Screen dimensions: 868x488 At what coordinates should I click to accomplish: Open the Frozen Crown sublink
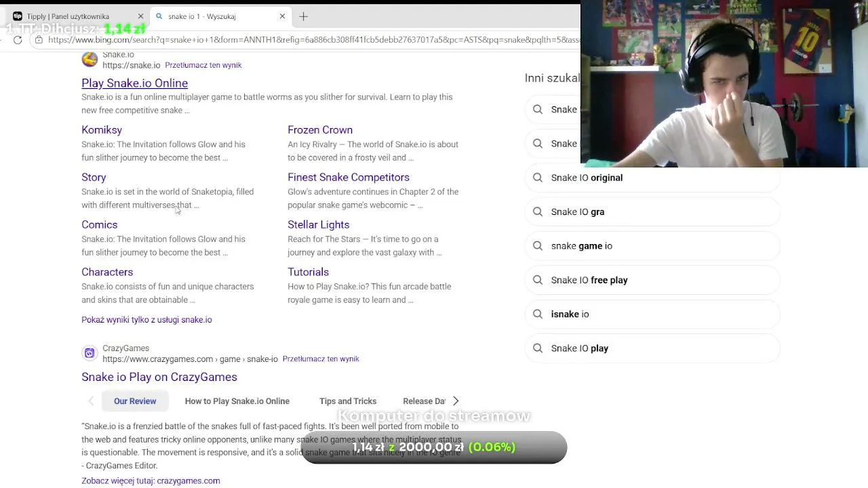tap(320, 129)
